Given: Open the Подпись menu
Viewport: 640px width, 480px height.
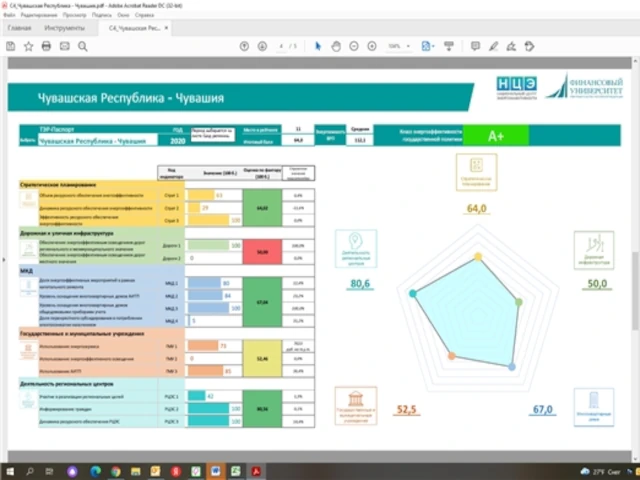Looking at the screenshot, I should (x=102, y=15).
